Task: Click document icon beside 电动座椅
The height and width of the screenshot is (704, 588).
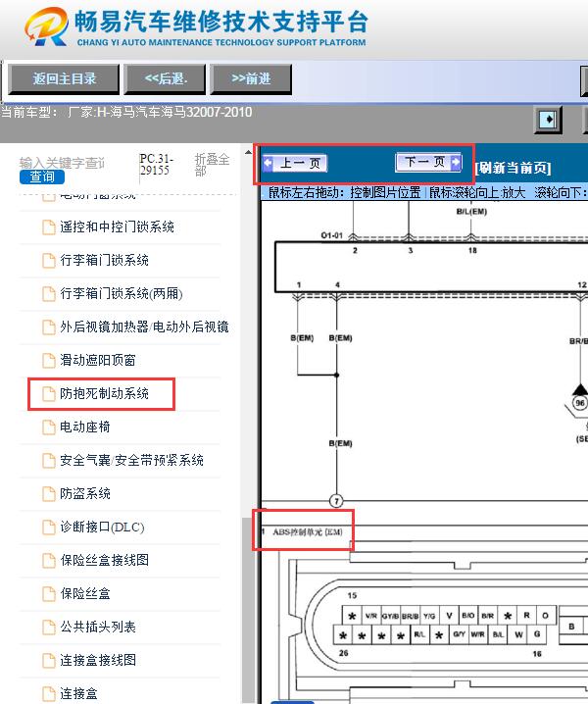Action: tap(48, 427)
